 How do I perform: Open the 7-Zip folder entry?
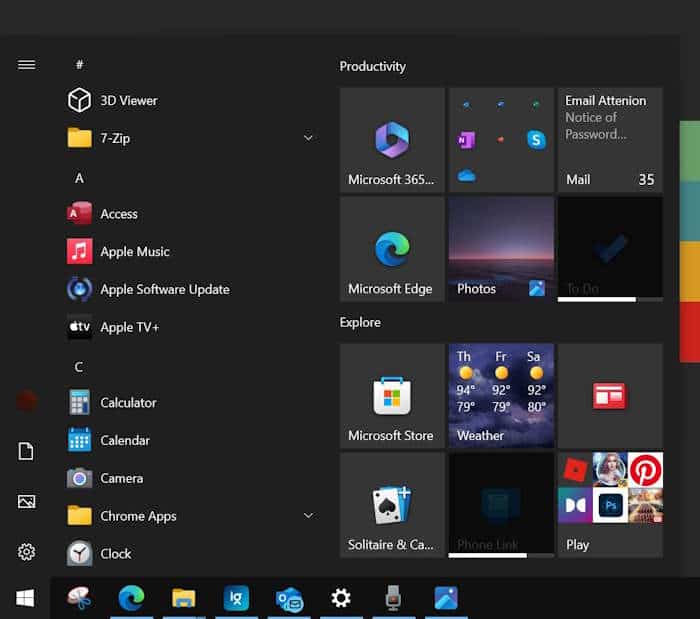pyautogui.click(x=192, y=138)
